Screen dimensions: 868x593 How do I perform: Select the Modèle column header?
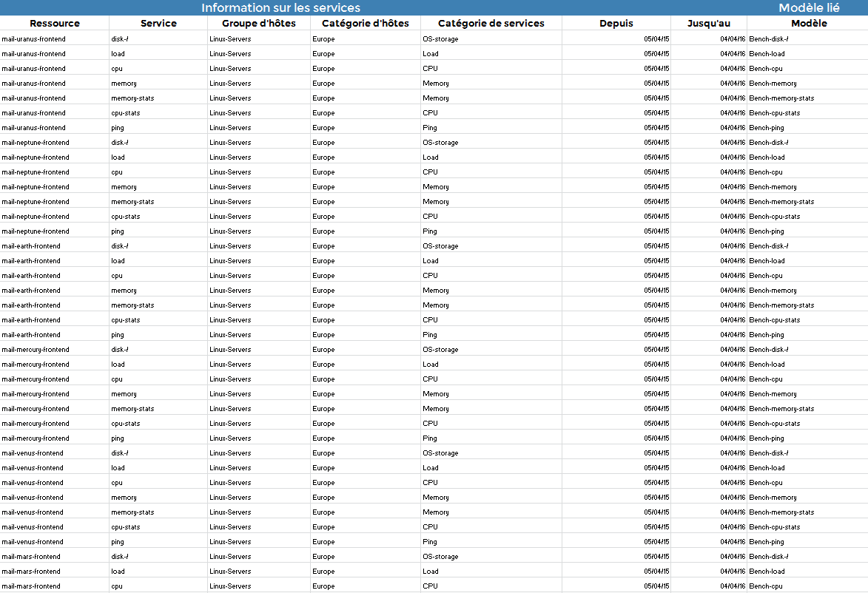809,23
